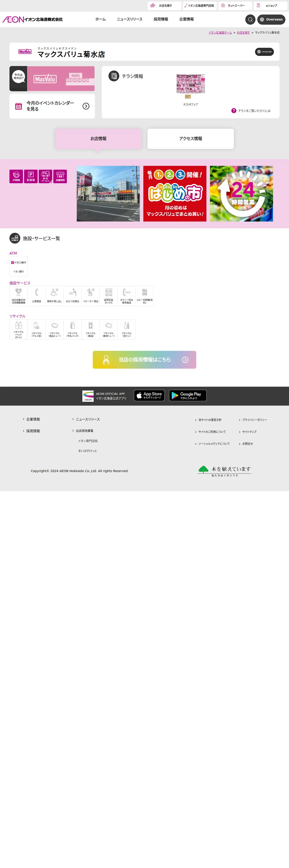The width and height of the screenshot is (289, 868).
Task: Open 当店の採用情報はこちら recruitment button
Action: (144, 360)
